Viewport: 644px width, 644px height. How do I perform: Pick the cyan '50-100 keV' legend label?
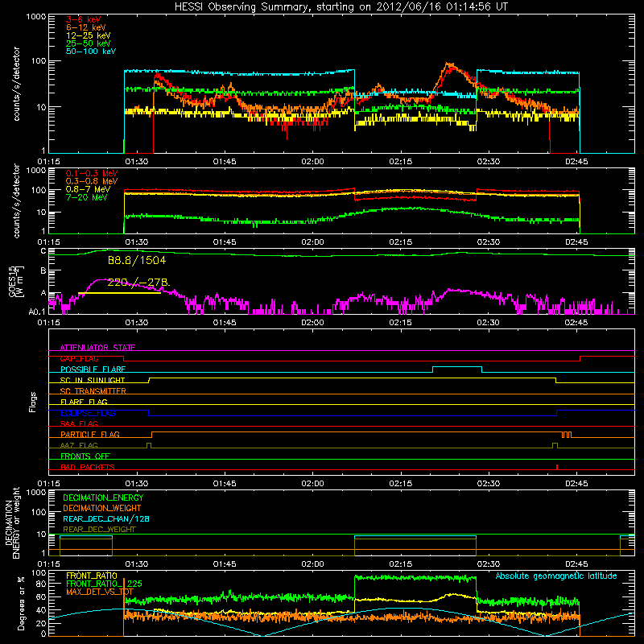[x=91, y=52]
